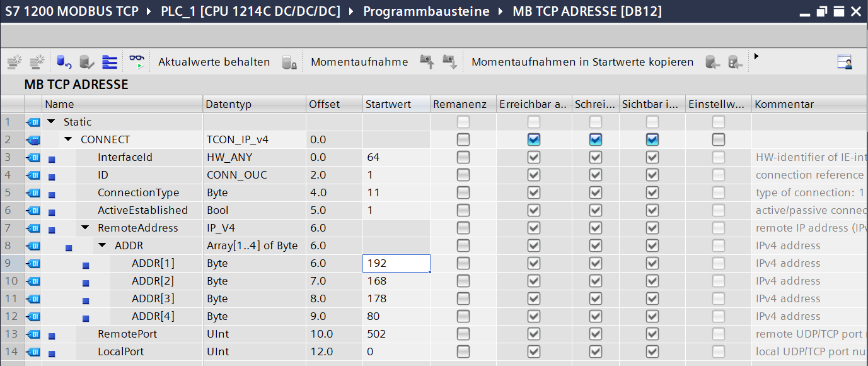
Task: Uncheck the Sichtbar checkbox for CONNECT
Action: pyautogui.click(x=652, y=139)
